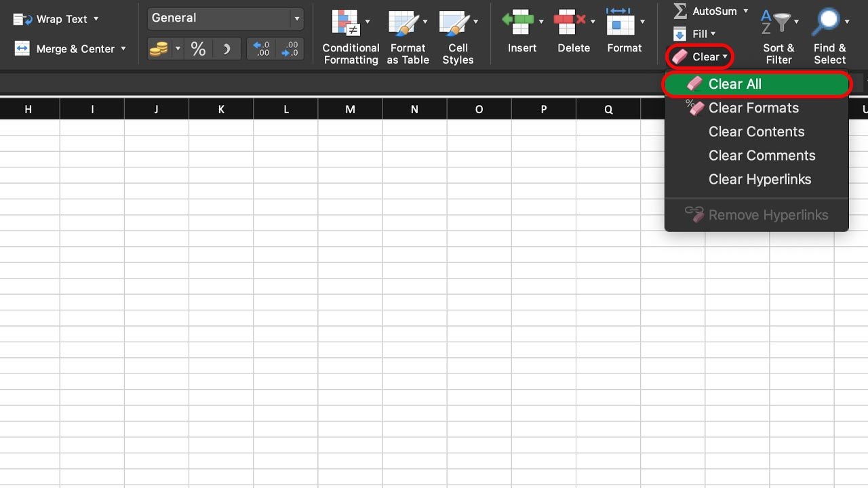
Task: Click the AutoSum sigma button
Action: point(704,11)
